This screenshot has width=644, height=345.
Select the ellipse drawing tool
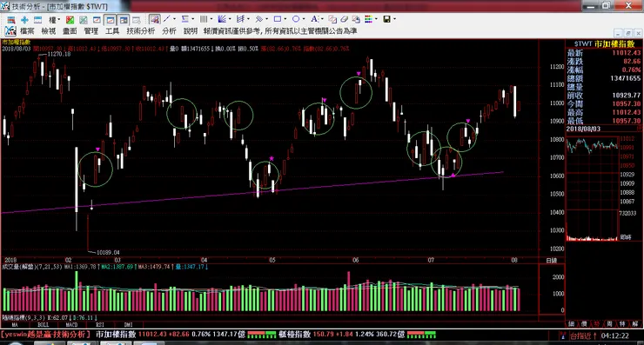point(296,19)
